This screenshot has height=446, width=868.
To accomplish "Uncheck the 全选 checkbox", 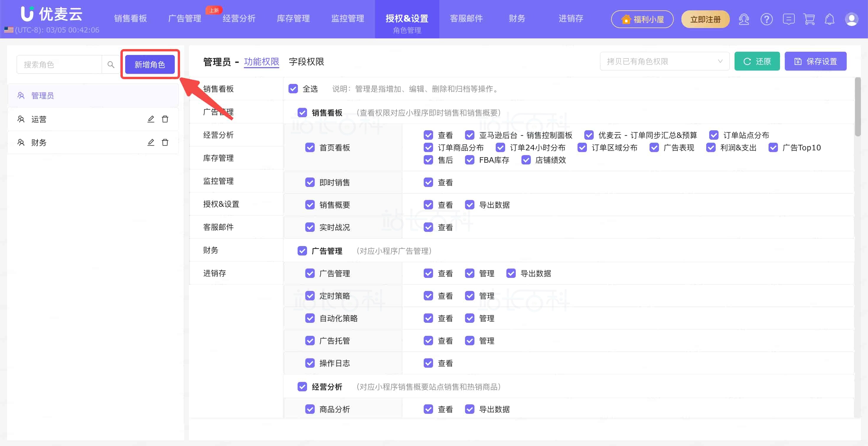I will tap(293, 89).
